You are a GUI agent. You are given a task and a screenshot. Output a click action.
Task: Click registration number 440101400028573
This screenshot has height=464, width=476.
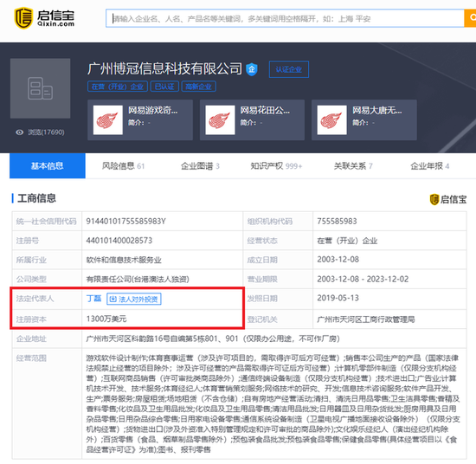[119, 241]
